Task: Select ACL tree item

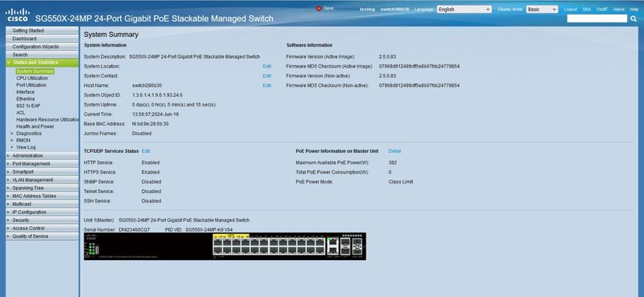Action: pyautogui.click(x=21, y=113)
